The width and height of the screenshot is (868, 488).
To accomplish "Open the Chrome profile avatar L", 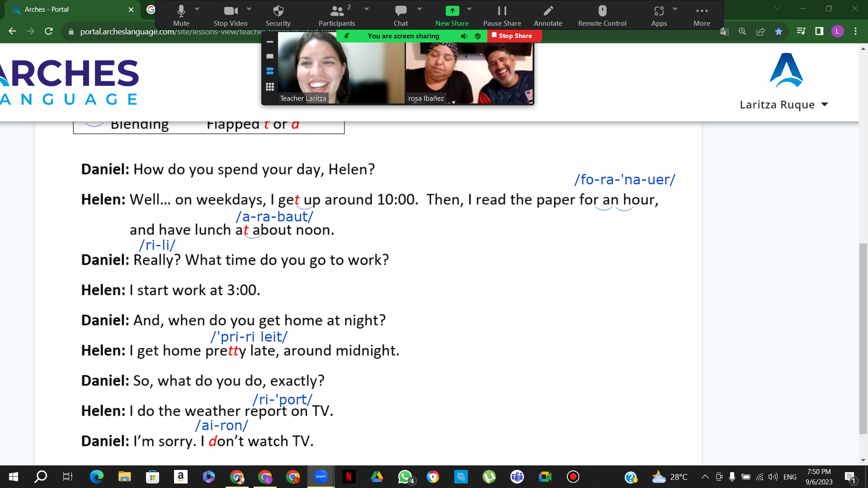I will [x=837, y=31].
